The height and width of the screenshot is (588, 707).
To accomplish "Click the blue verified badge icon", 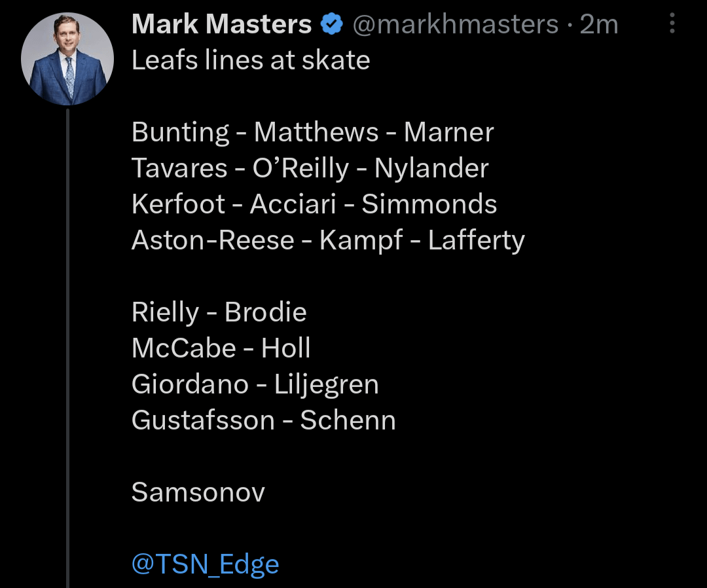I will click(332, 25).
